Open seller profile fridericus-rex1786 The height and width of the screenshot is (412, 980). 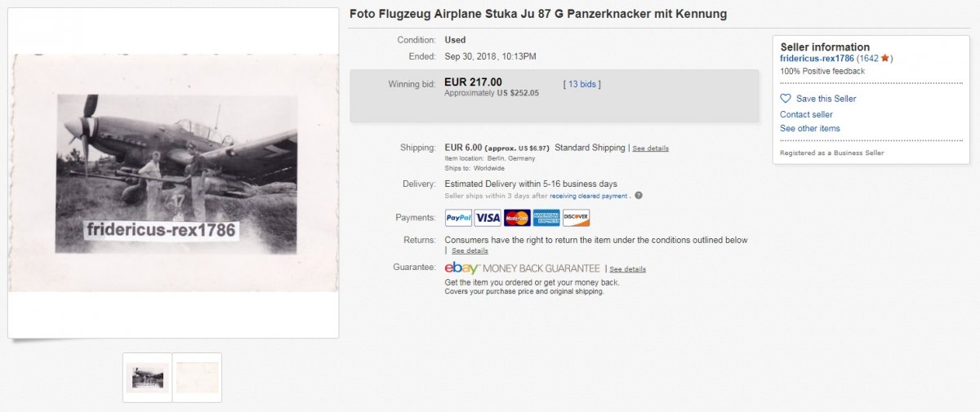817,59
